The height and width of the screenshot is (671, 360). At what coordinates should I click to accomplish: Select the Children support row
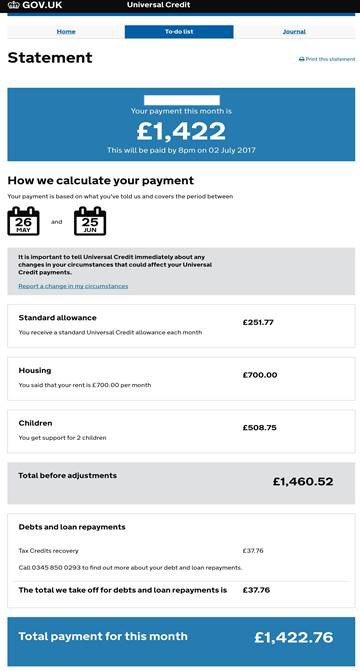pos(181,431)
